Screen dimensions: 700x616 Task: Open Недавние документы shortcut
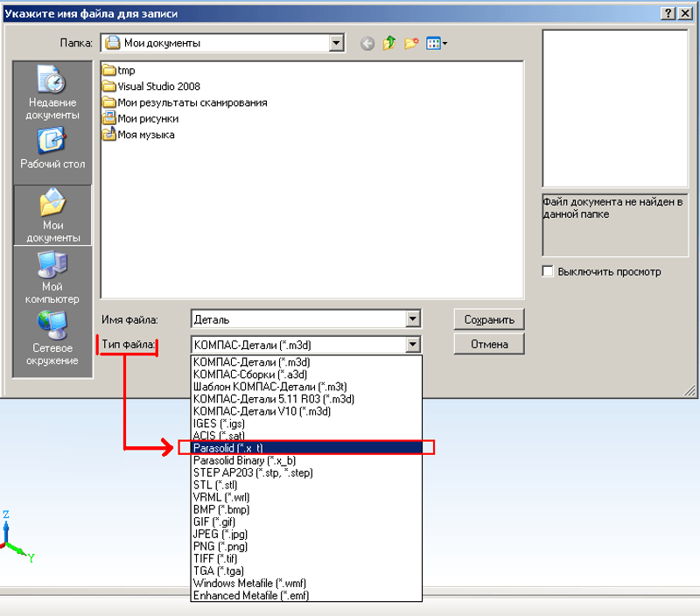tap(52, 93)
